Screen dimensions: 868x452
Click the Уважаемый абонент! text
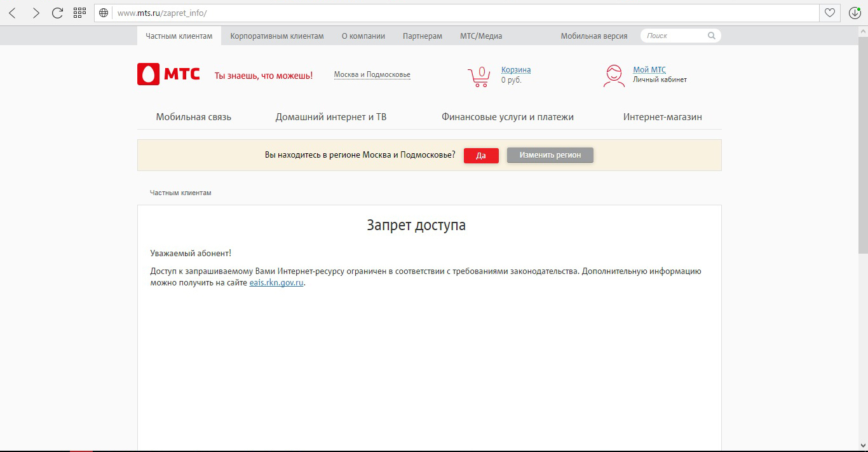click(x=191, y=253)
